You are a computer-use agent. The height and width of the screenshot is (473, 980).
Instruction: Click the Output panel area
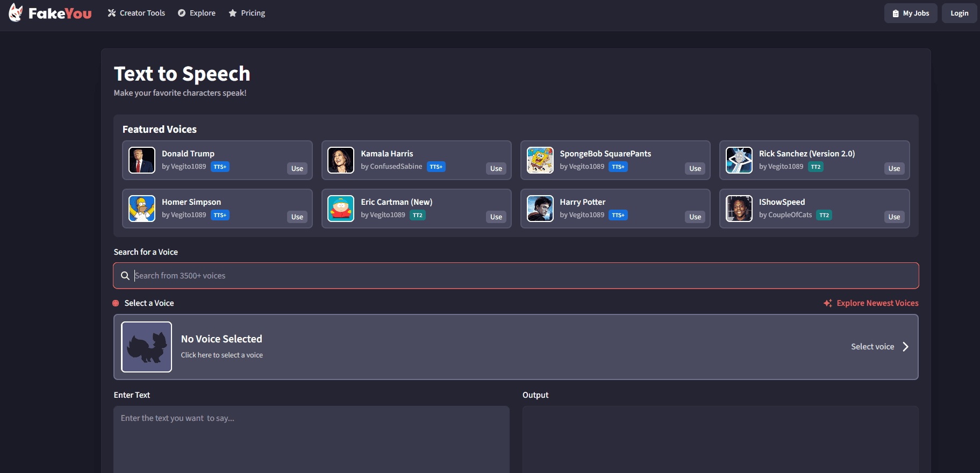pos(720,439)
